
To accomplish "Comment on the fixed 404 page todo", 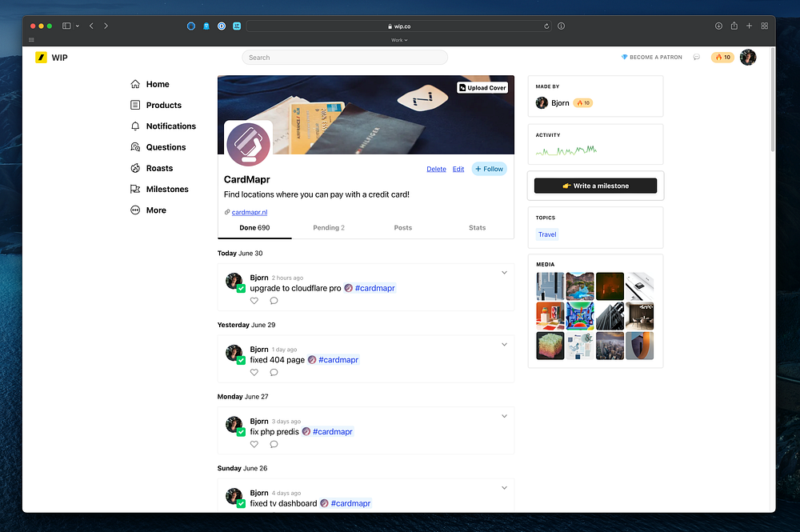I will 274,372.
